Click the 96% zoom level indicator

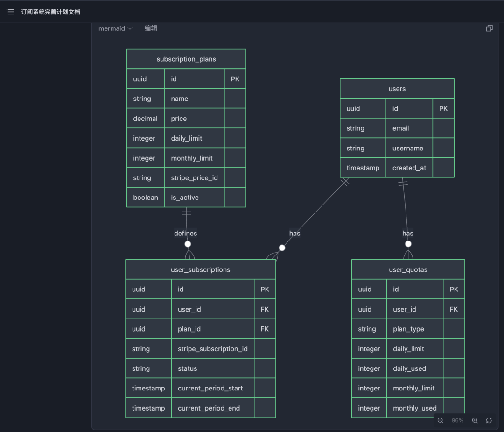pyautogui.click(x=457, y=420)
